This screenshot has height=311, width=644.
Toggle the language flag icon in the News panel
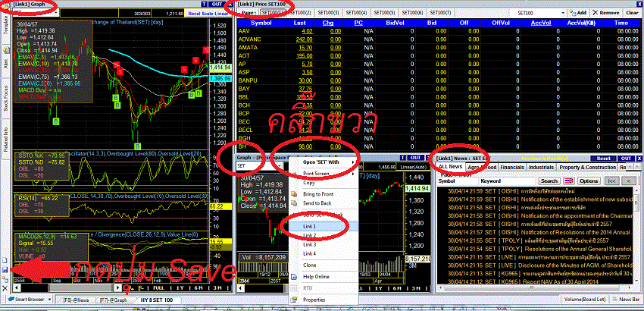click(569, 181)
